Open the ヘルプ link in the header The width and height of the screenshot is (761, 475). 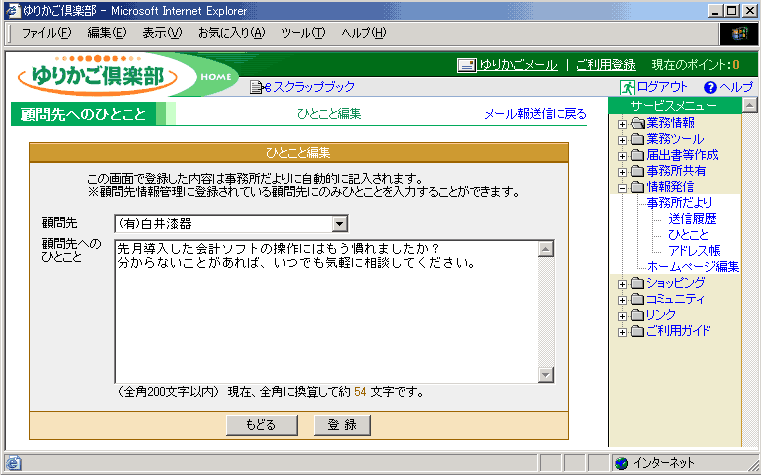736,87
